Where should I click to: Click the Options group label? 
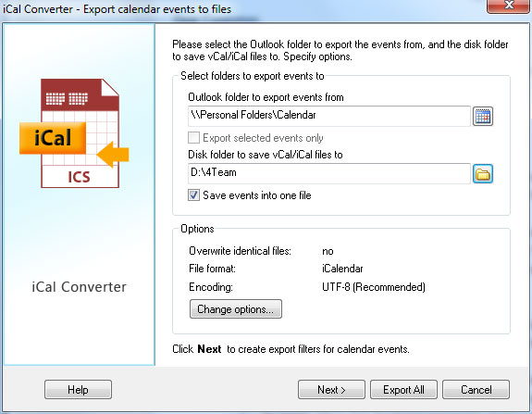pyautogui.click(x=197, y=229)
